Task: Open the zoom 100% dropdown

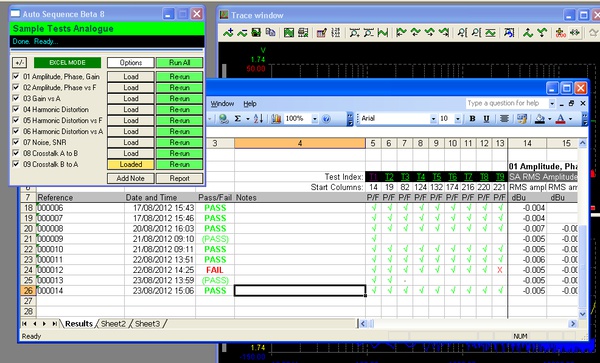Action: tap(315, 119)
